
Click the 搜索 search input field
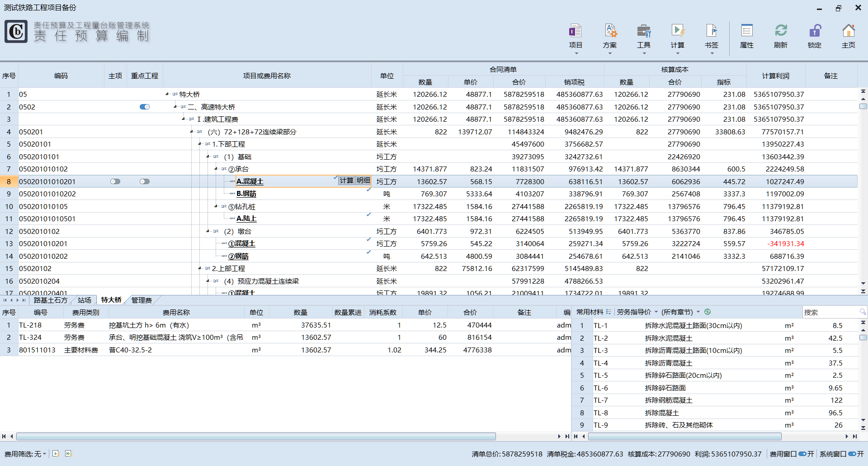830,312
